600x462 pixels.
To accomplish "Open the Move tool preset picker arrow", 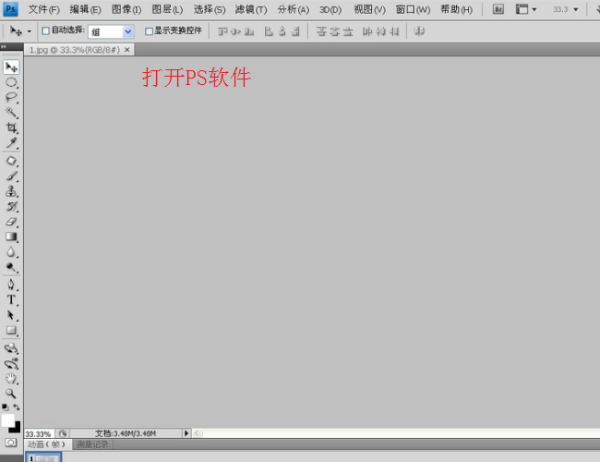I will coord(29,31).
